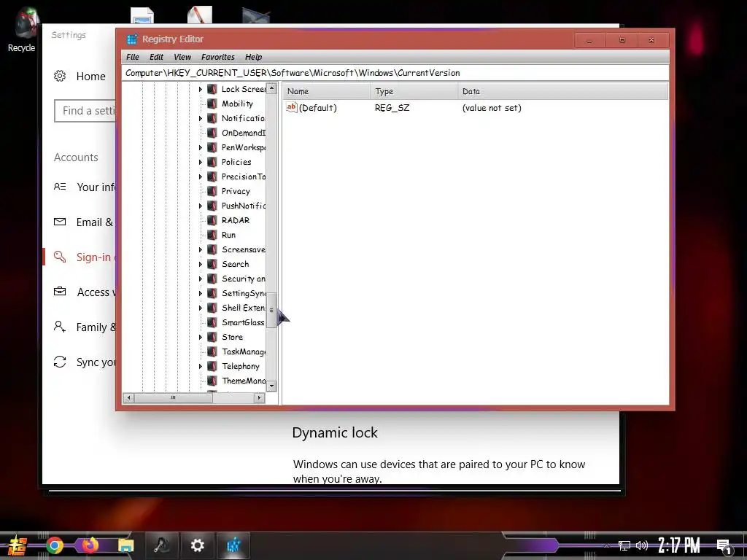
Task: Open the Edit menu in Registry Editor
Action: [x=156, y=57]
